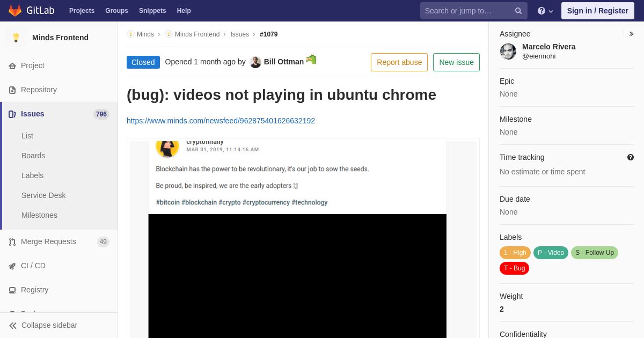Click the Minds breadcrumb group icon
Image resolution: width=644 pixels, height=338 pixels.
point(130,34)
